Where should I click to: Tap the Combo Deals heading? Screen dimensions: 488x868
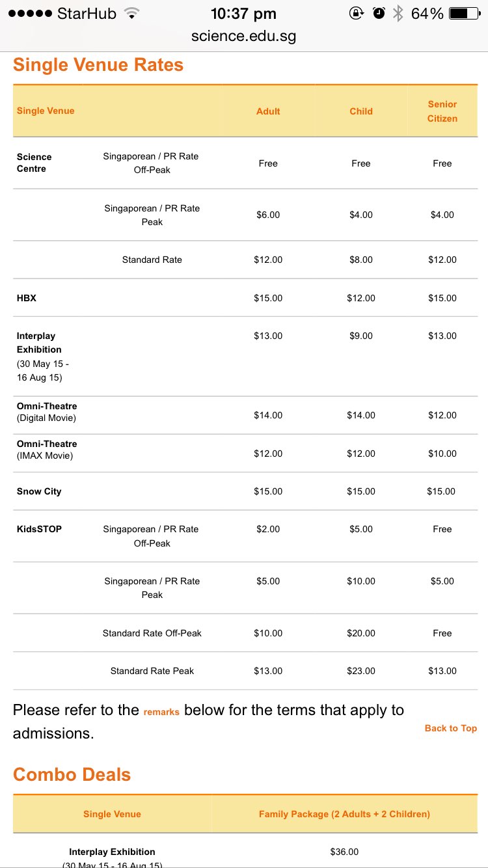72,774
